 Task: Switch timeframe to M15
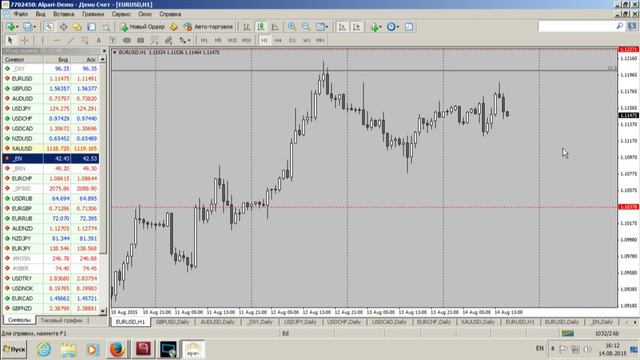232,40
